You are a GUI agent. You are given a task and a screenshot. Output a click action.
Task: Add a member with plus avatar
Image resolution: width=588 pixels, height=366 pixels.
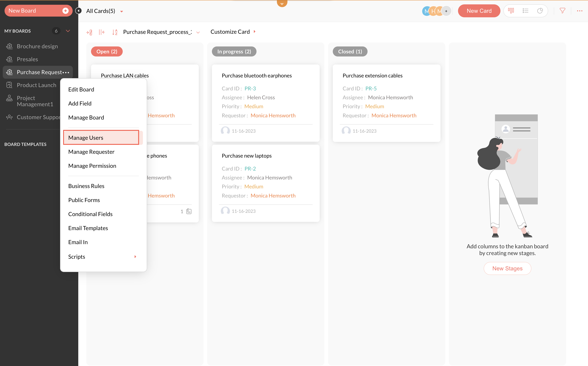[446, 11]
